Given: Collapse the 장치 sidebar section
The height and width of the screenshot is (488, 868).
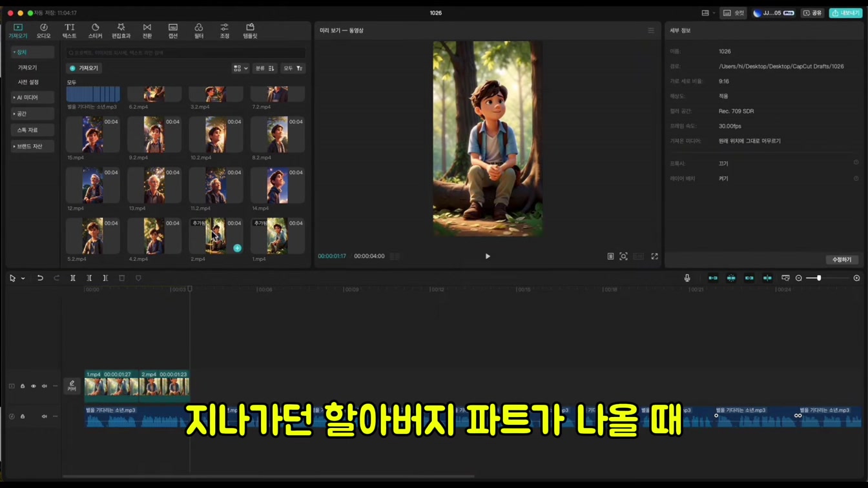Looking at the screenshot, I should pos(32,52).
